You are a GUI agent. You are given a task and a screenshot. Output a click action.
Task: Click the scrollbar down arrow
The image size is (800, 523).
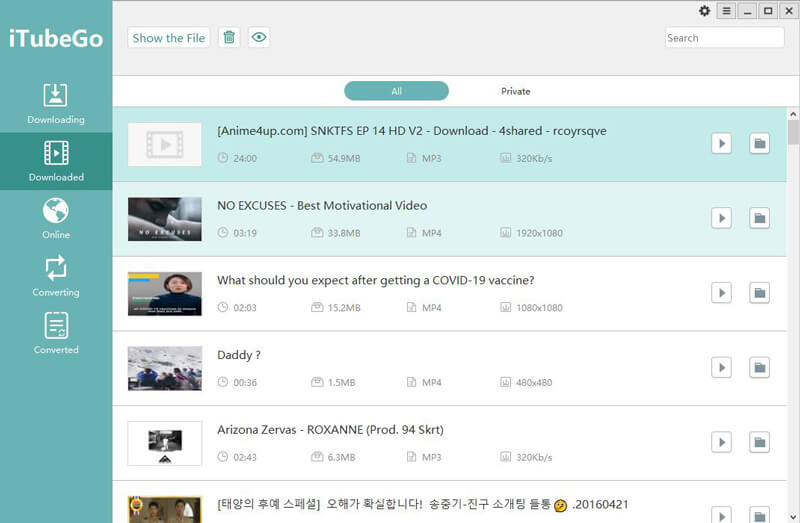793,517
